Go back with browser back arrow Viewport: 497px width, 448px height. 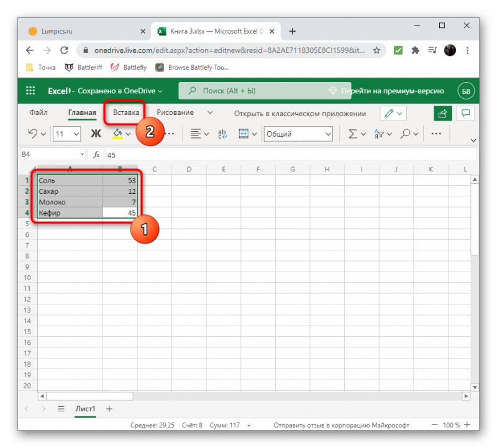point(30,50)
